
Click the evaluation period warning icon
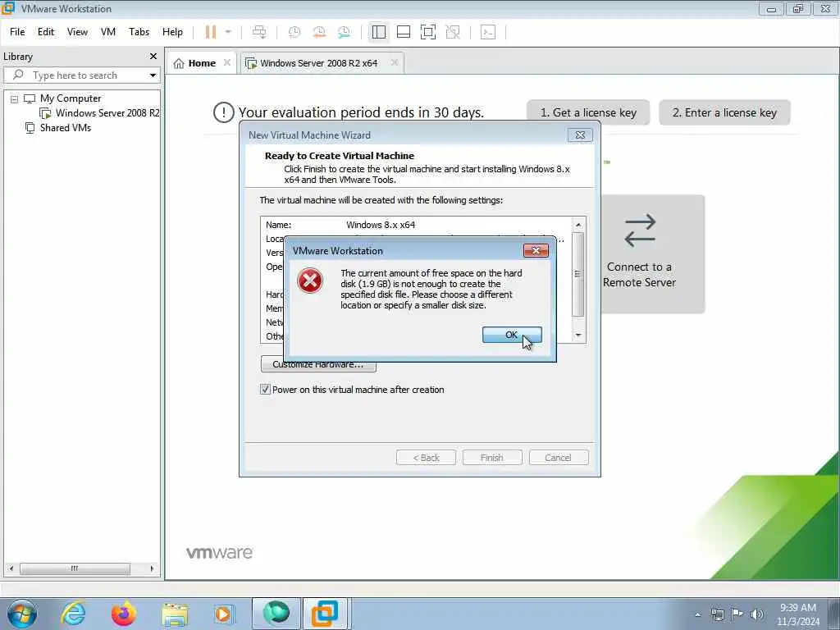click(x=223, y=112)
